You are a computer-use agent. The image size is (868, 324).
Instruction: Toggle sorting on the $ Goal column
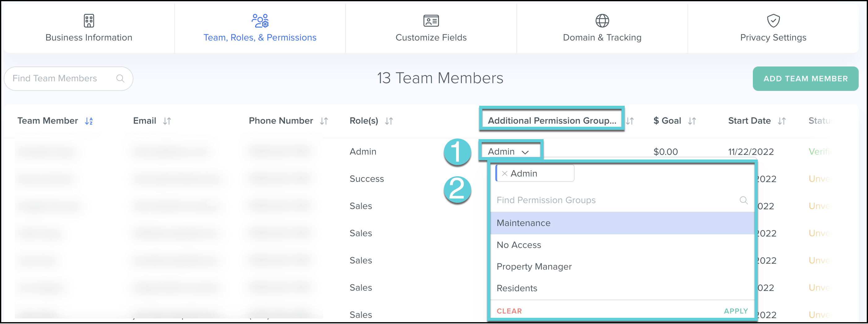click(x=692, y=121)
